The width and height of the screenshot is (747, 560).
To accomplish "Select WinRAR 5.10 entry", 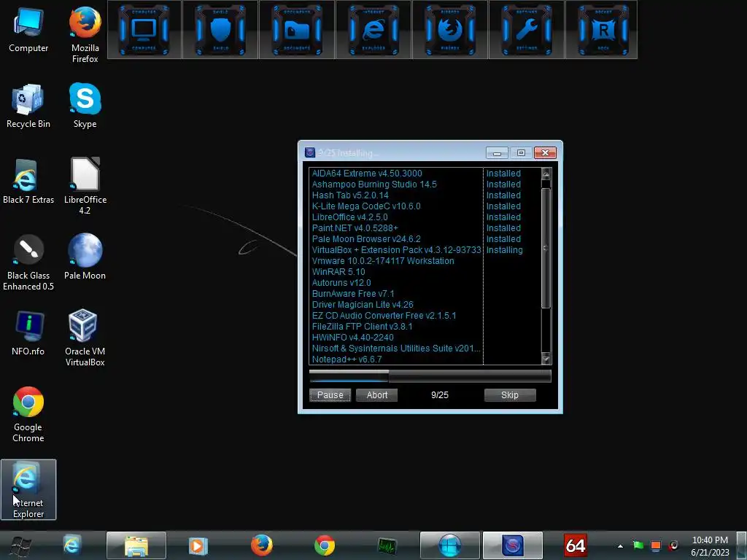I will coord(338,272).
